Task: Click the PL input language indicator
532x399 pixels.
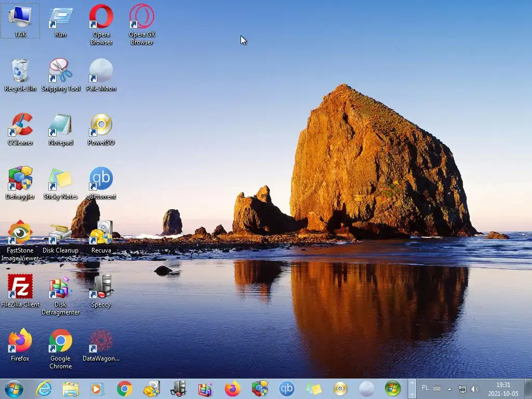Action: tap(425, 388)
